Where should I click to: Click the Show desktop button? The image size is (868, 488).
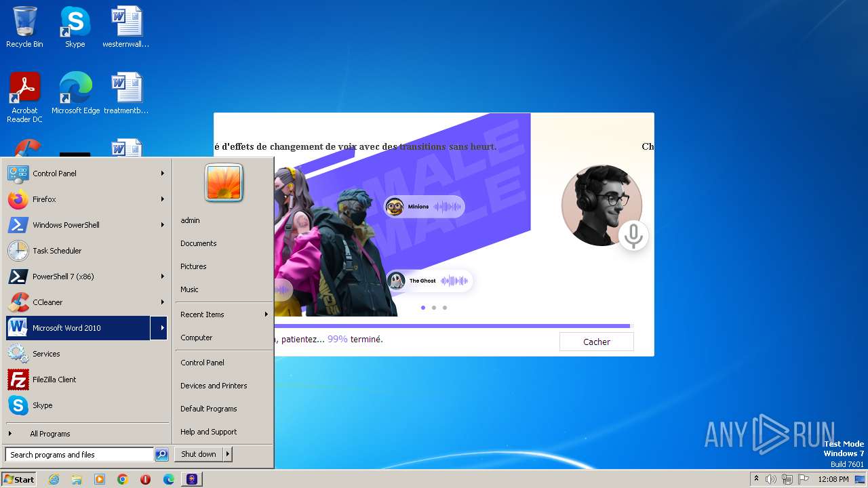click(x=860, y=479)
